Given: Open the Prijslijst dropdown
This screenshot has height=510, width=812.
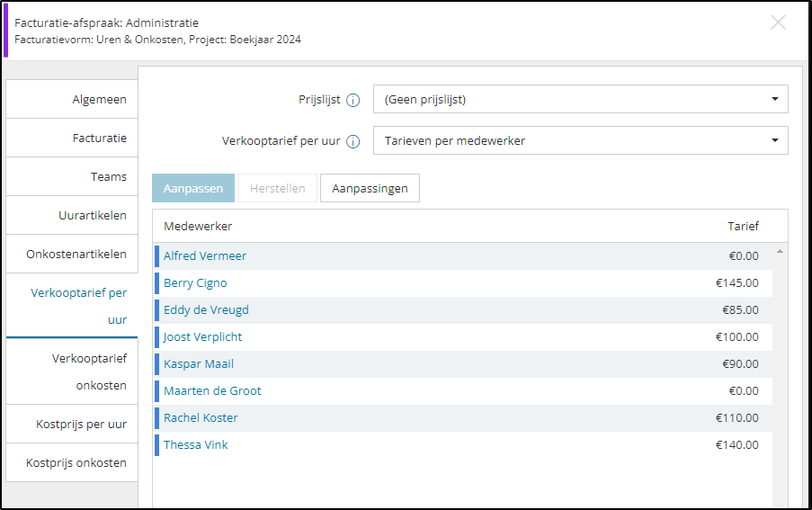Looking at the screenshot, I should click(581, 99).
